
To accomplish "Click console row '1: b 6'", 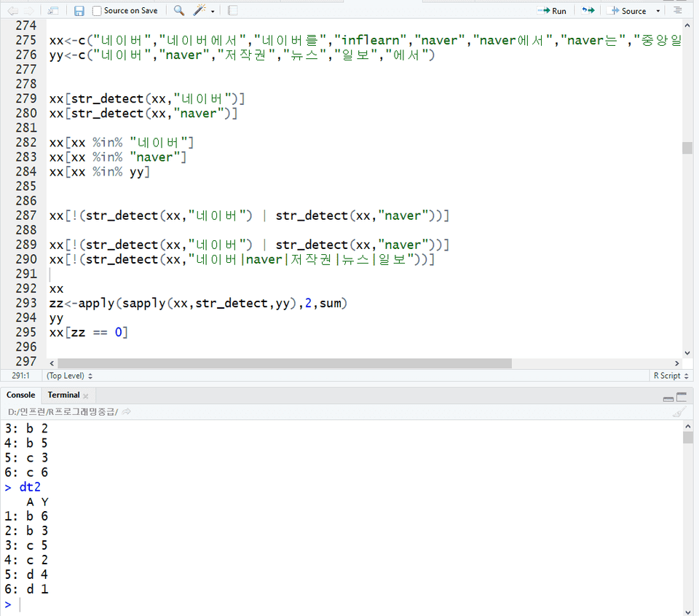I will point(26,516).
